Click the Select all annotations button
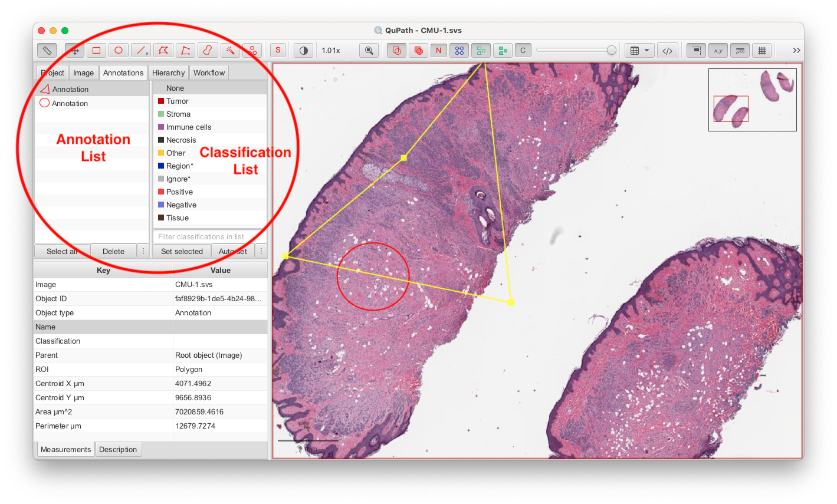 [62, 251]
